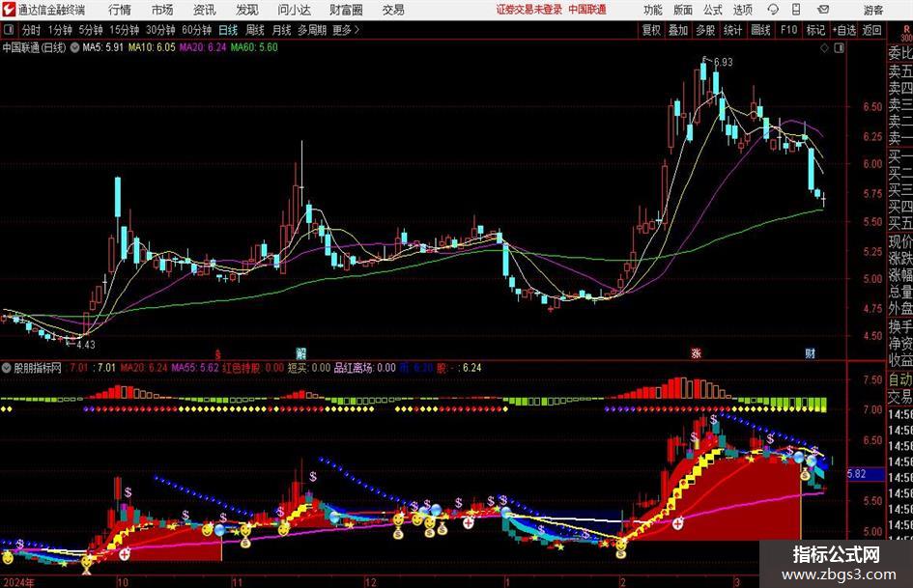The height and width of the screenshot is (588, 913).
Task: Click the MA55: 5.62 indicator value
Action: 195,368
